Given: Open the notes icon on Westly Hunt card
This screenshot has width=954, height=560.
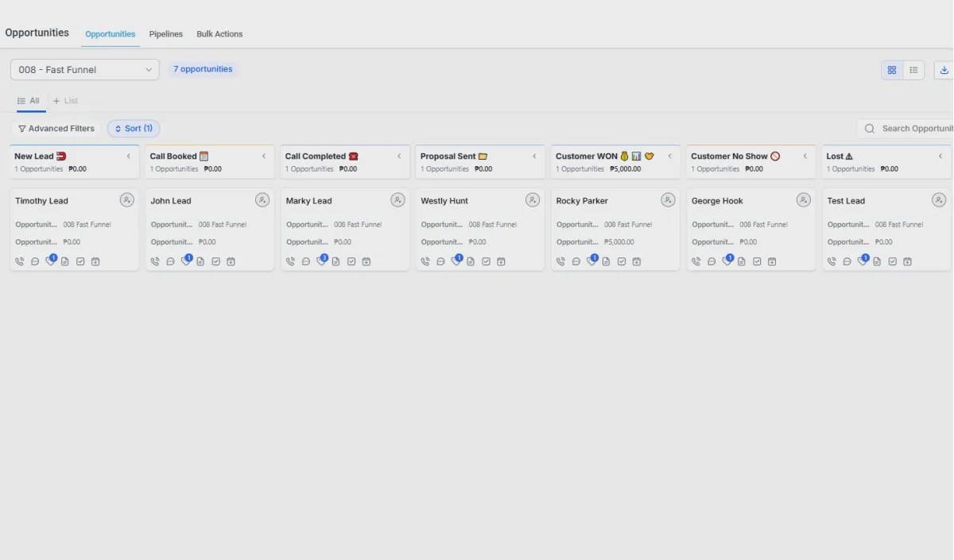Looking at the screenshot, I should 471,261.
